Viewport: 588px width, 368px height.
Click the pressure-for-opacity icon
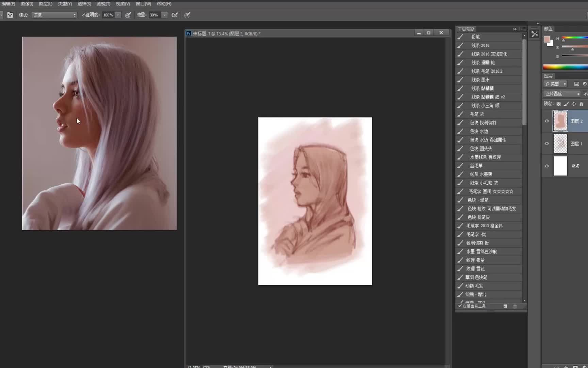tap(128, 15)
